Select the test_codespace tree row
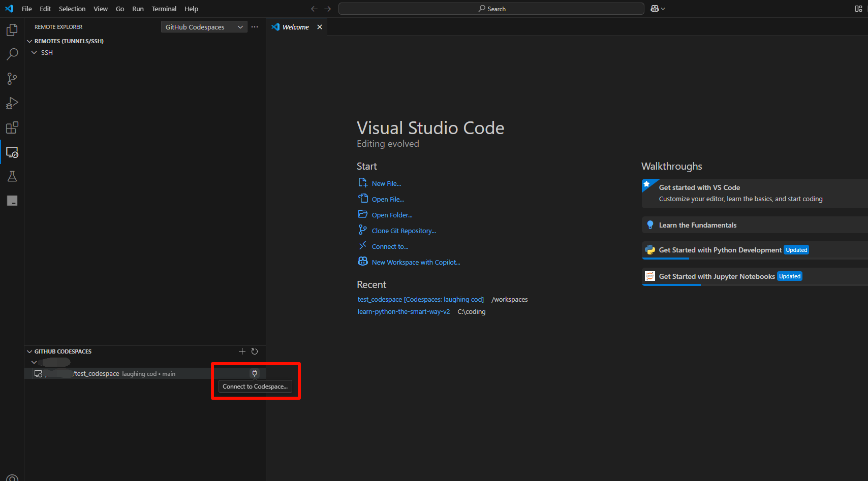This screenshot has width=868, height=481. pos(145,374)
